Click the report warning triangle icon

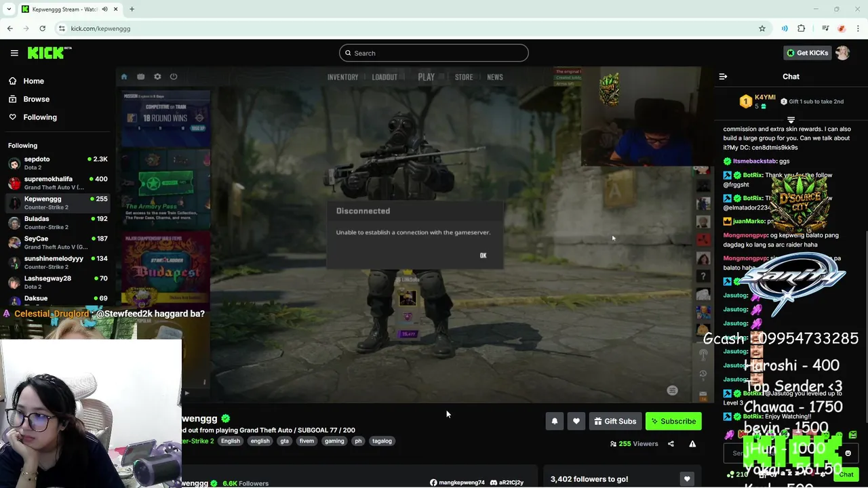[x=692, y=444]
